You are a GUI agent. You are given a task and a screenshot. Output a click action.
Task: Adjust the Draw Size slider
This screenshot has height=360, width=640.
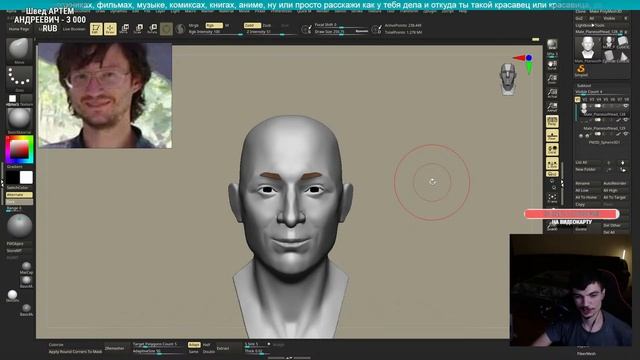point(341,31)
